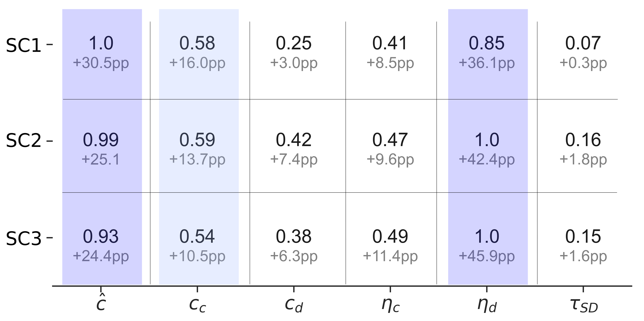Click the SC1 η_c value 0.41
Viewport: 644px width, 321px height.
click(390, 43)
